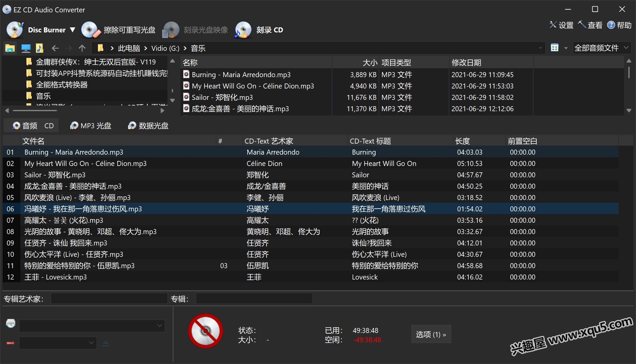This screenshot has height=364, width=636.
Task: Click the 刻录 CD burn icon
Action: click(x=243, y=30)
